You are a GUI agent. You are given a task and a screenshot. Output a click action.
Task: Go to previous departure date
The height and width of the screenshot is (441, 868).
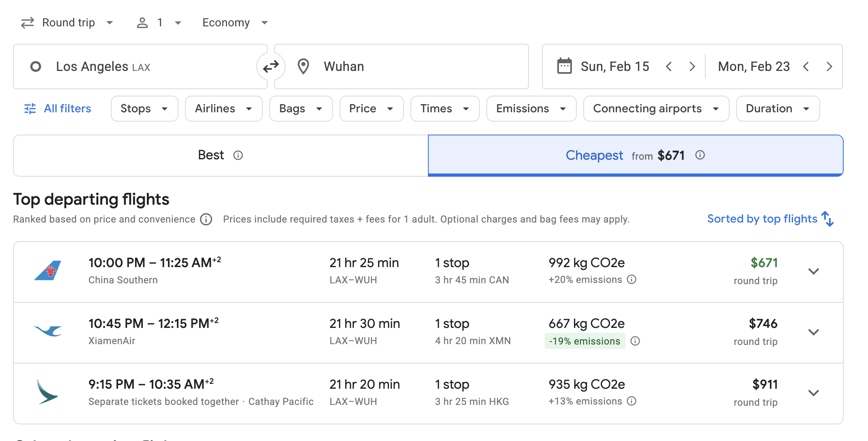(669, 66)
